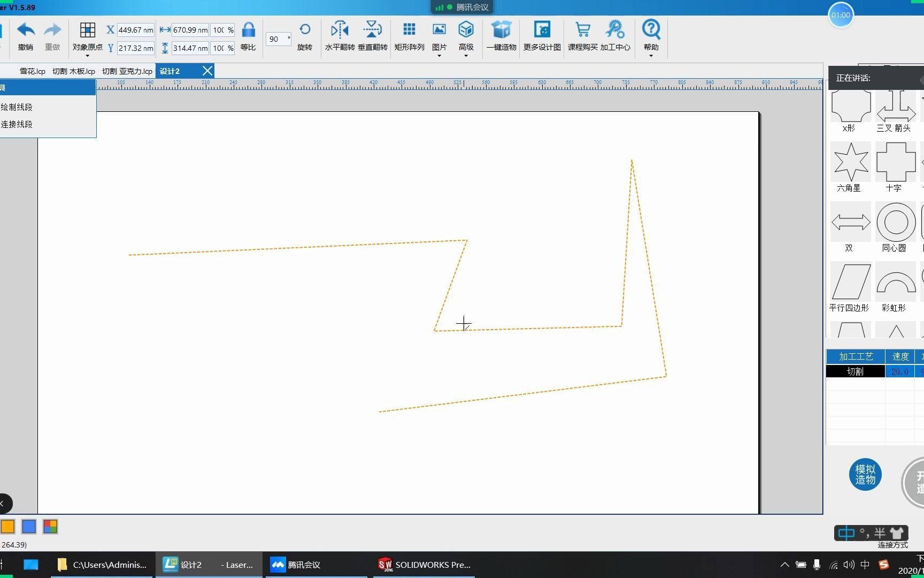Toggle half-width mode (半) in IME bar
924x578 pixels.
pos(880,533)
